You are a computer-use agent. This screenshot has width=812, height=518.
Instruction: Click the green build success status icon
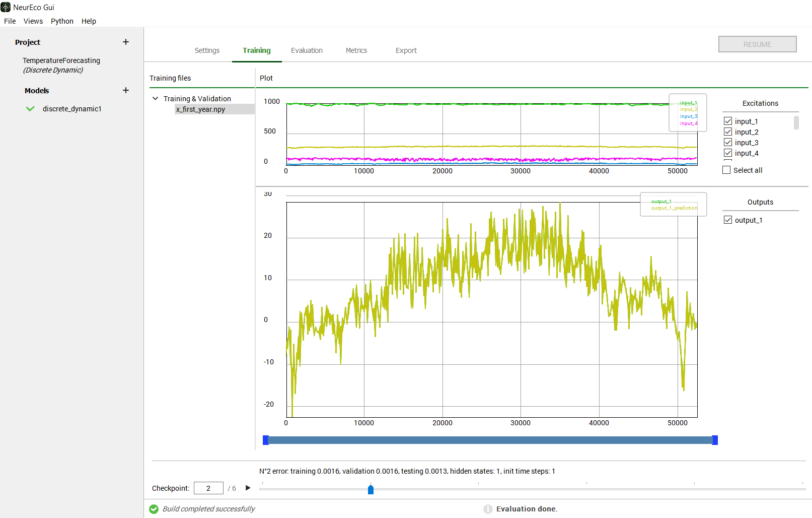[154, 509]
